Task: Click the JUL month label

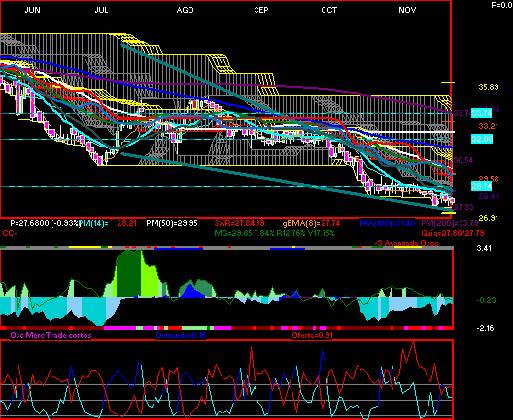Action: [x=101, y=10]
